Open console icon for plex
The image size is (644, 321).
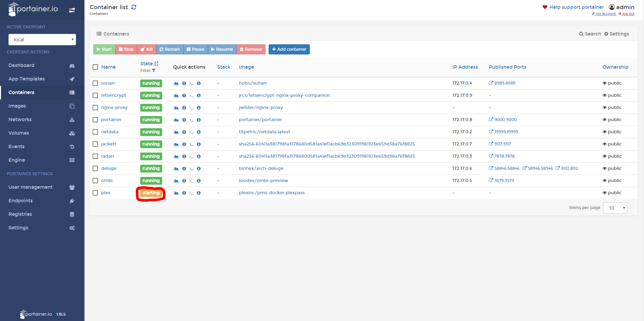tap(191, 193)
